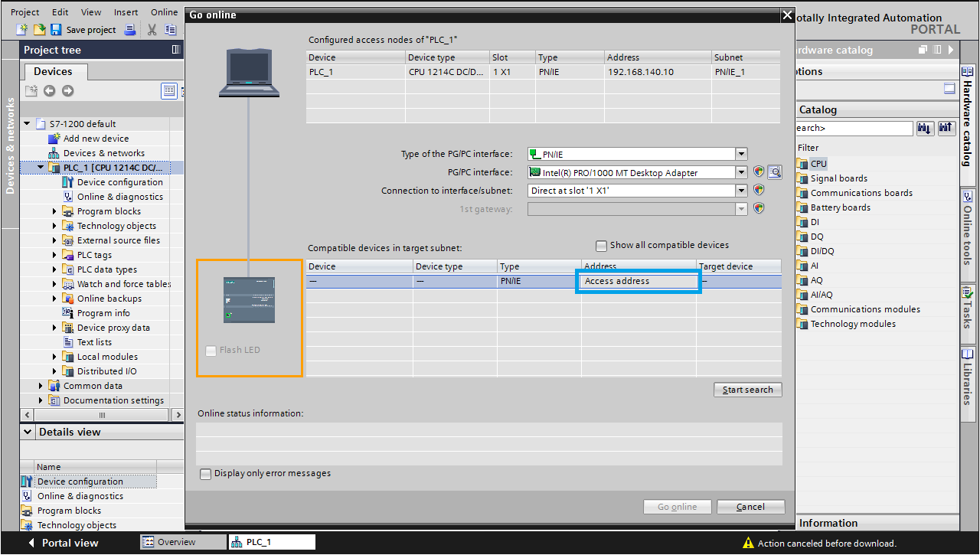
Task: Click the Start search button
Action: (748, 390)
